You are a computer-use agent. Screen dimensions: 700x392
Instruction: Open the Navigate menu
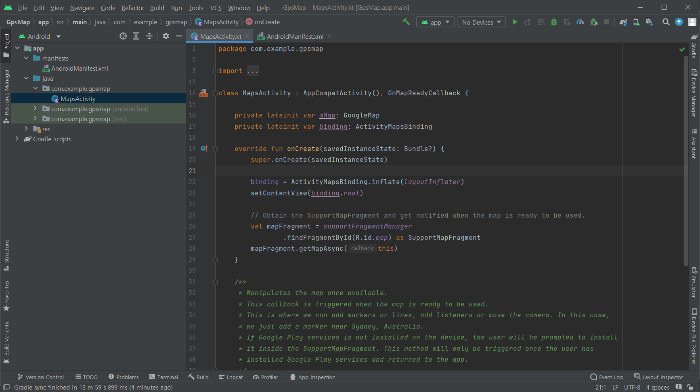(82, 8)
